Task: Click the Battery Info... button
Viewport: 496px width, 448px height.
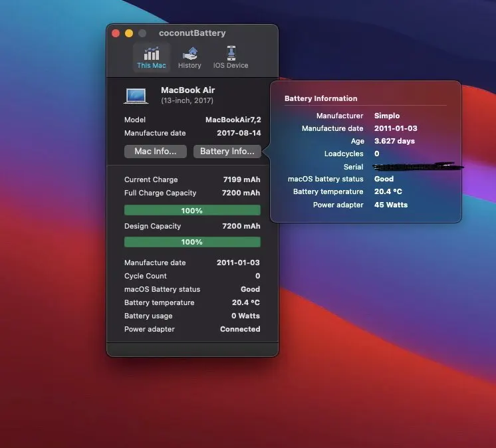Action: [227, 152]
